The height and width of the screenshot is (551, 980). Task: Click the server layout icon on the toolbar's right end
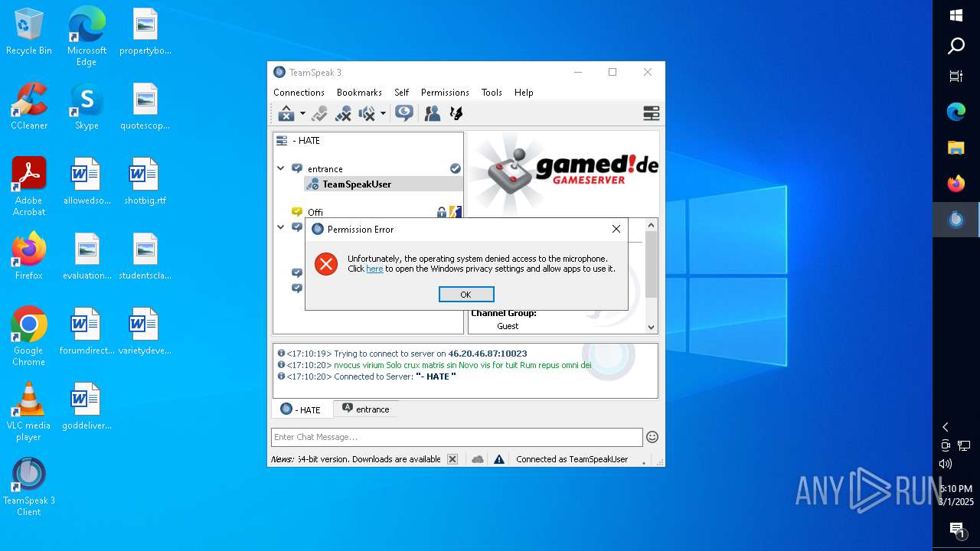click(x=652, y=113)
